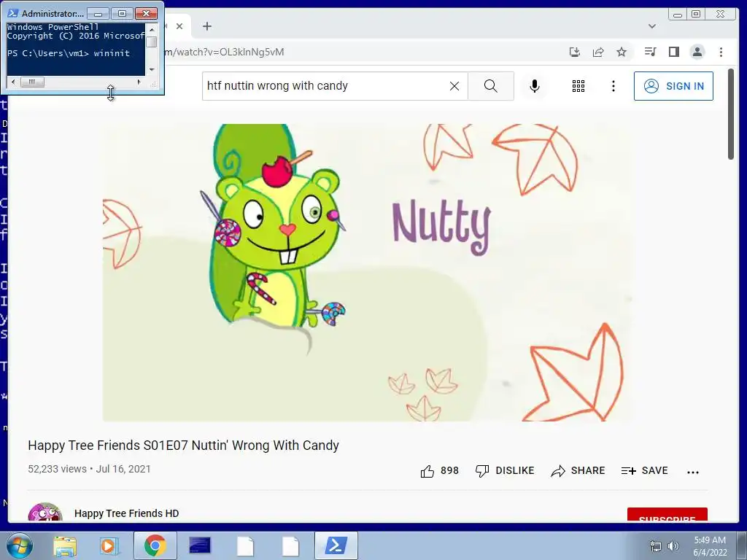Click the red SUBSCRIBE button

pos(667,515)
